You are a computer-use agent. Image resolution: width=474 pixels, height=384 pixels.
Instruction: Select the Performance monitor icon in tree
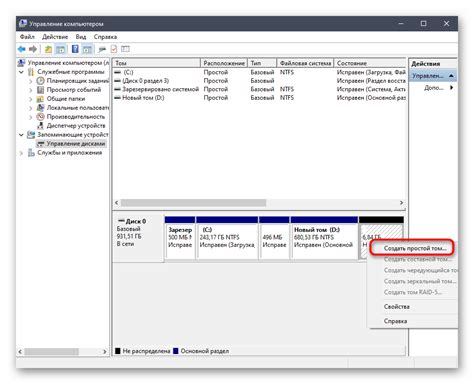pyautogui.click(x=40, y=117)
